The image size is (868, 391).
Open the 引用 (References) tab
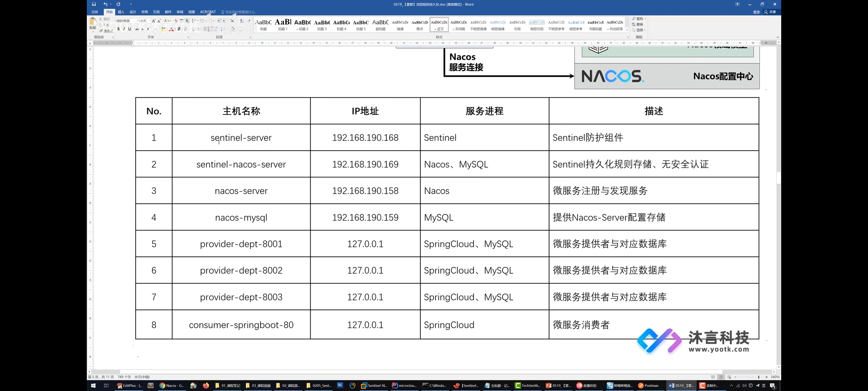coord(156,12)
